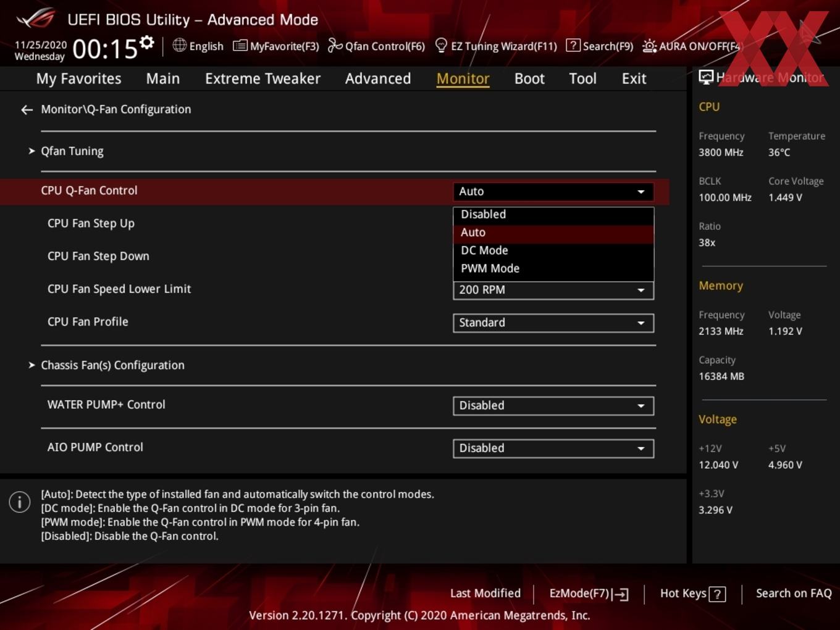This screenshot has height=630, width=840.
Task: Click the 36°C temperature value
Action: (x=779, y=153)
